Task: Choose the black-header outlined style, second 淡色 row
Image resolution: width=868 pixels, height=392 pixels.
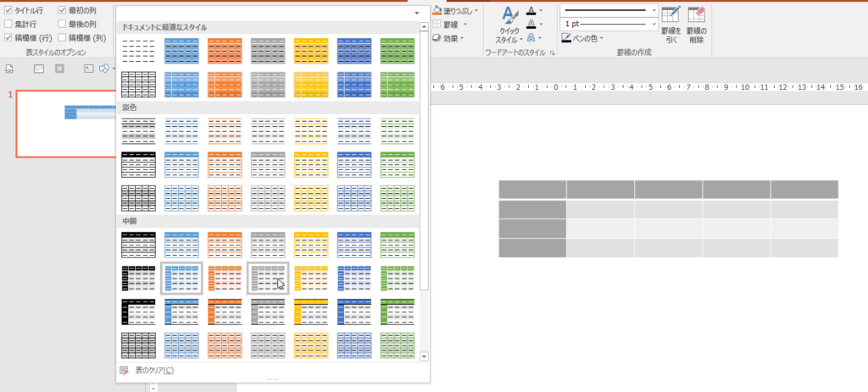Action: click(138, 165)
